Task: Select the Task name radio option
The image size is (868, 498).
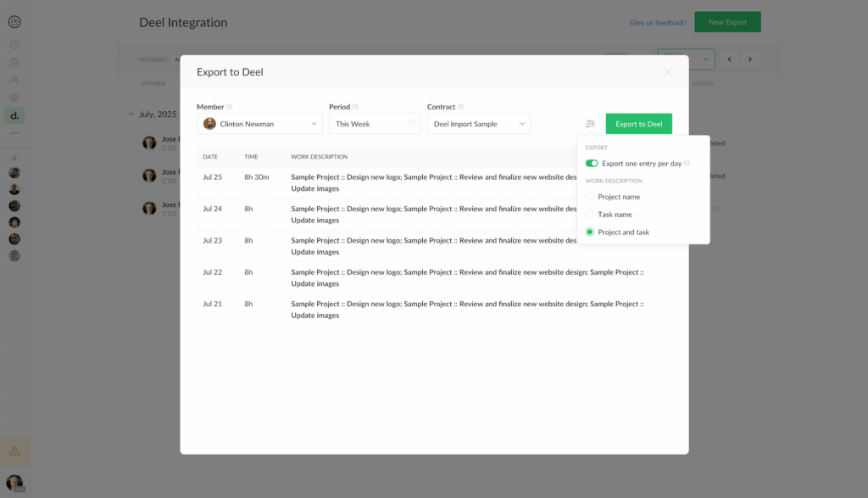Action: [x=590, y=215]
